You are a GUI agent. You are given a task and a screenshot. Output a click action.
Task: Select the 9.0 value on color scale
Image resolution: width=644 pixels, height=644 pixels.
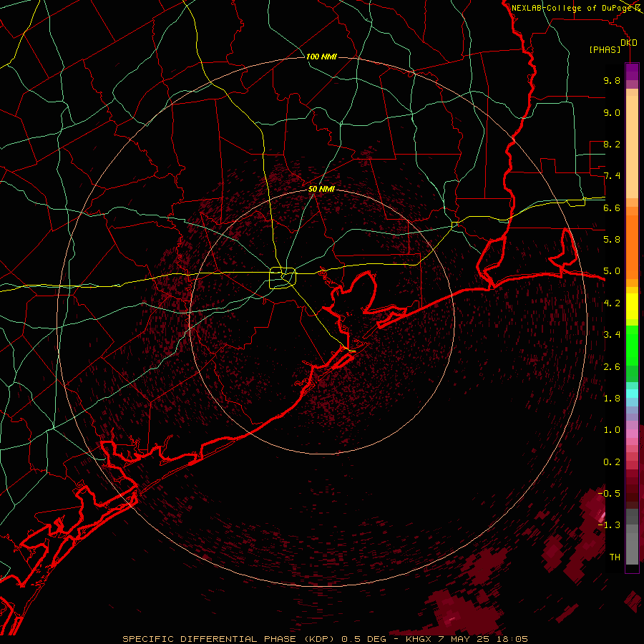point(612,112)
